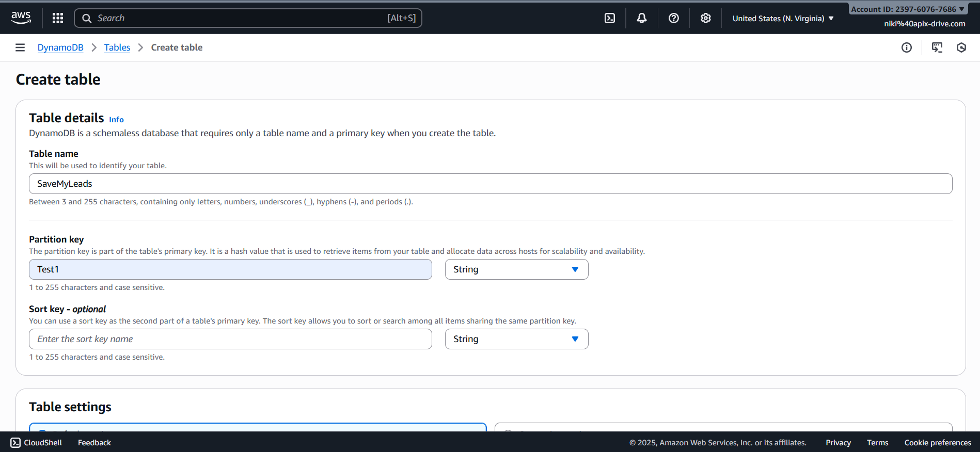Go to DynamoDB breadcrumb link
The height and width of the screenshot is (452, 980).
pyautogui.click(x=60, y=47)
